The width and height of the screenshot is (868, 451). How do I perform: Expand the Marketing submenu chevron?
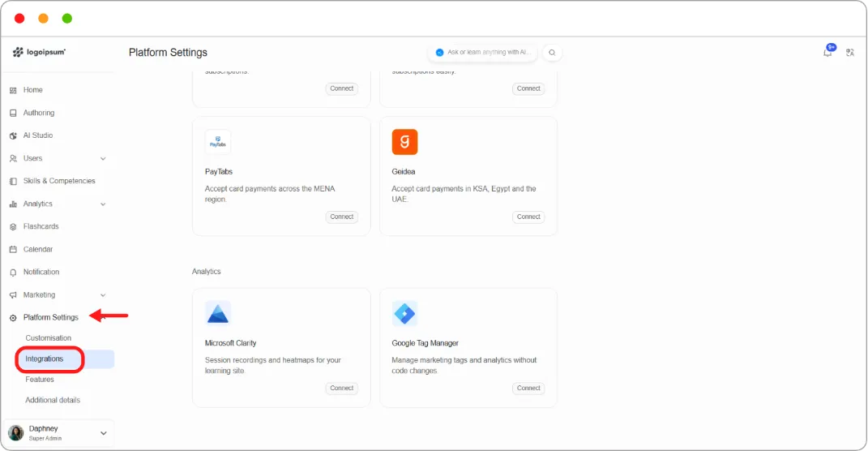(103, 295)
